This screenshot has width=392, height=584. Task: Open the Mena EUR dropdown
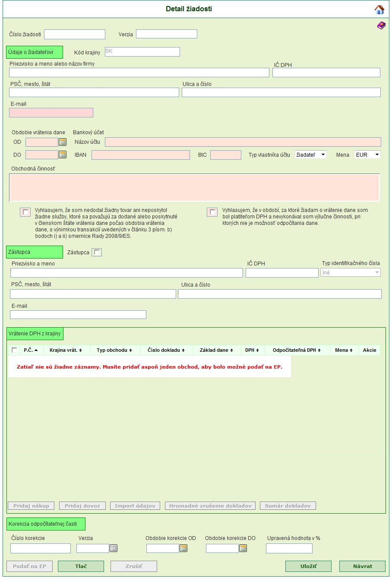click(367, 155)
